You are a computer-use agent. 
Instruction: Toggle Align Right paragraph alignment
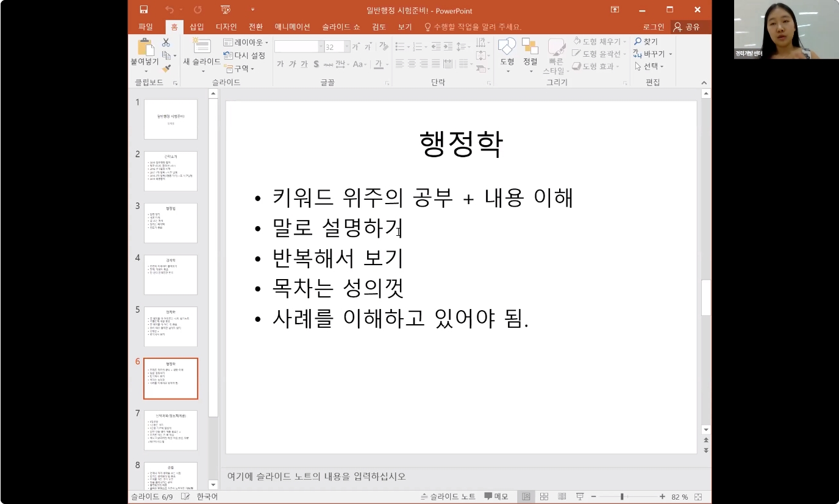point(424,64)
